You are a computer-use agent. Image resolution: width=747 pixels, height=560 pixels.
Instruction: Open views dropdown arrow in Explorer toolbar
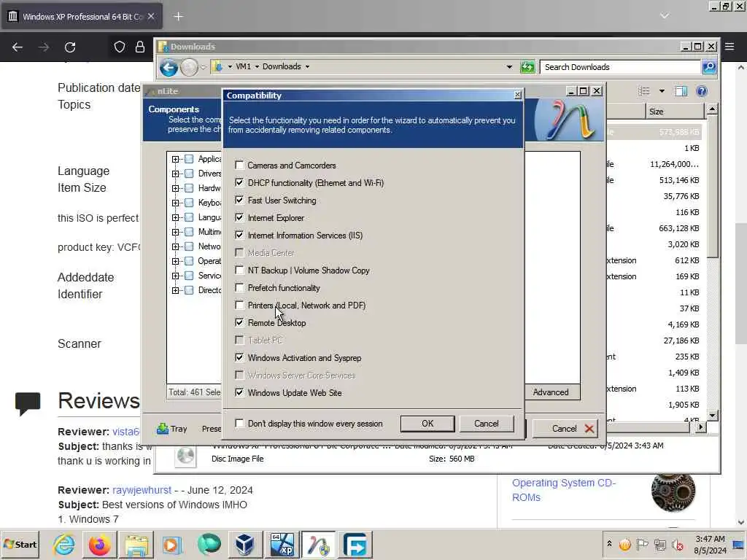click(x=662, y=91)
